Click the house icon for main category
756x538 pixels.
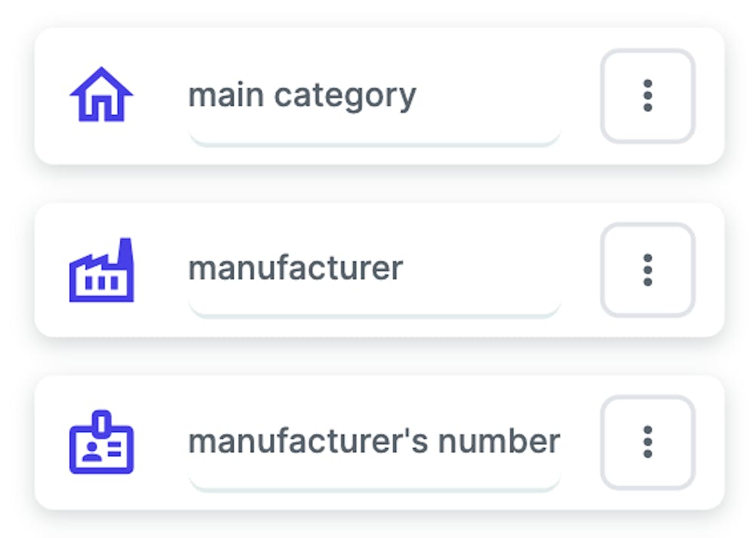(x=101, y=95)
